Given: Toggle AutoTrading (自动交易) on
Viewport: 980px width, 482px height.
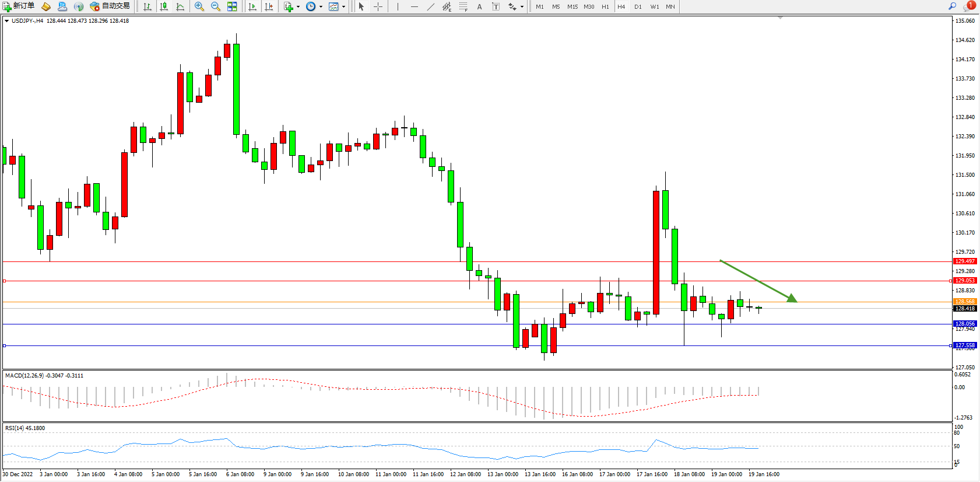Looking at the screenshot, I should [110, 6].
